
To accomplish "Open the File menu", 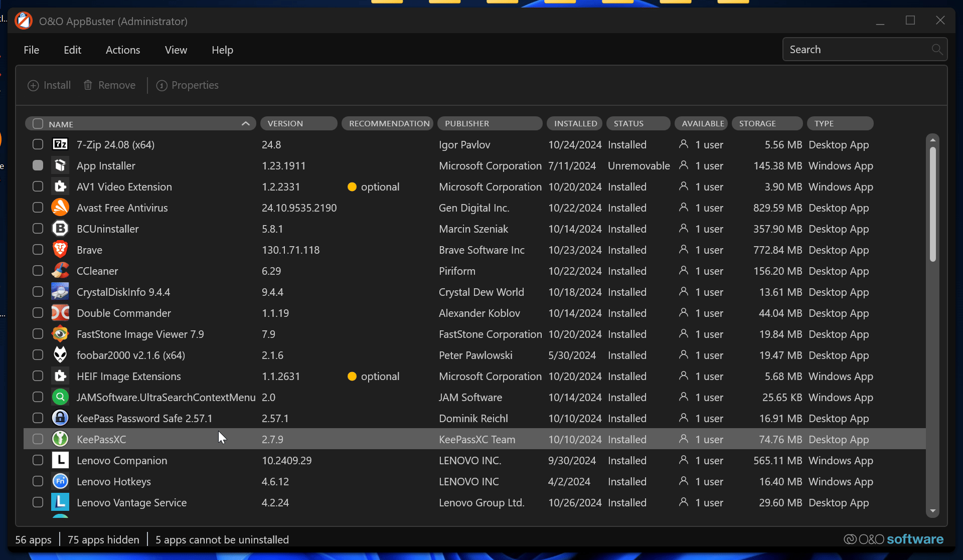I will pos(32,50).
